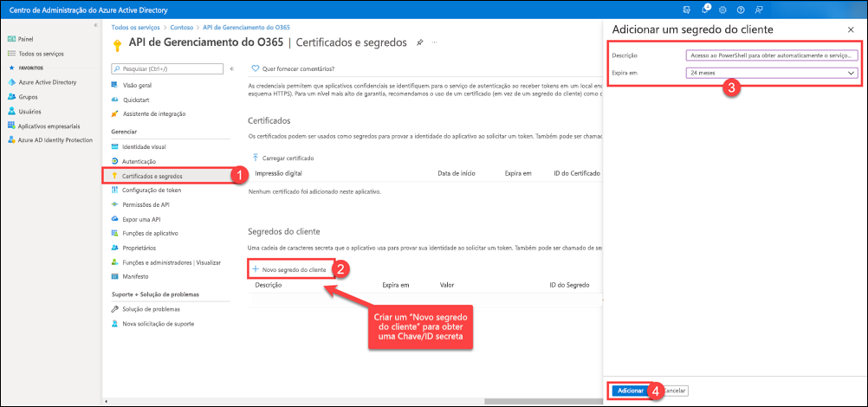The width and height of the screenshot is (868, 407).
Task: Open the settings gear in the top bar
Action: pos(723,10)
